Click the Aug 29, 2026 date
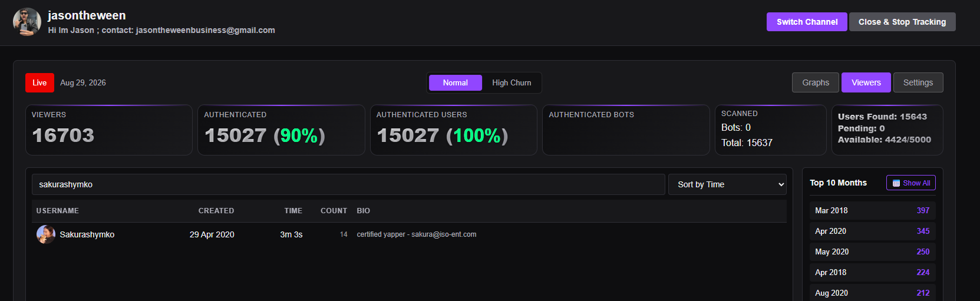Viewport: 980px width, 301px height. [83, 83]
